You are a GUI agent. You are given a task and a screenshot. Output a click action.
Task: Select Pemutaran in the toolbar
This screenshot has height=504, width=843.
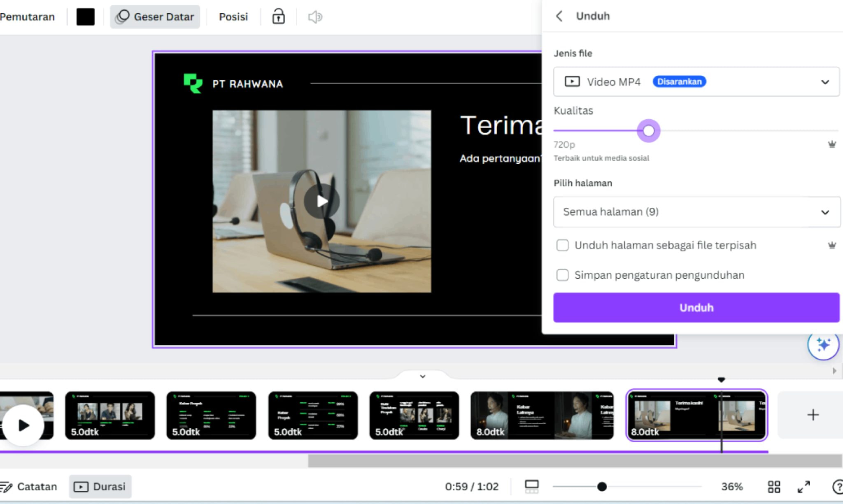point(27,16)
